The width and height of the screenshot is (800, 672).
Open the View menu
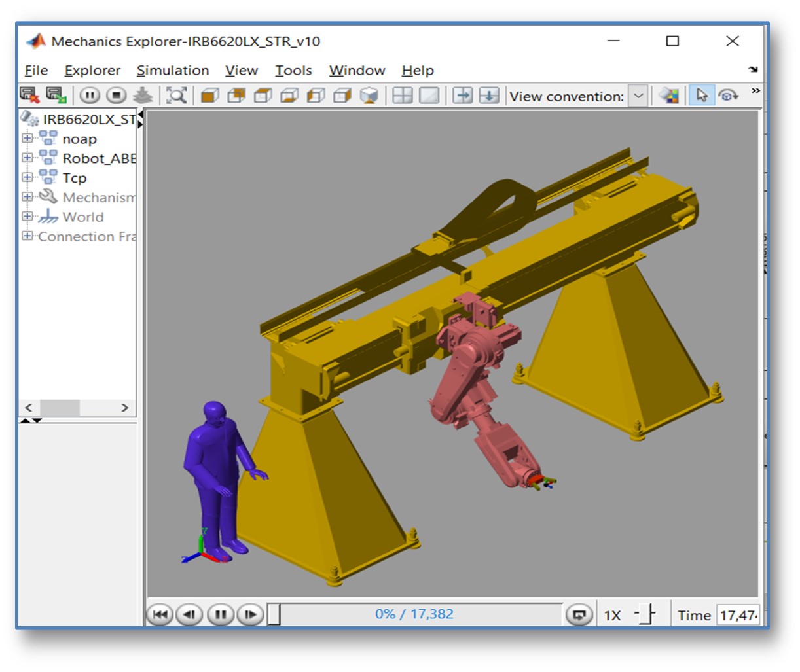(242, 70)
